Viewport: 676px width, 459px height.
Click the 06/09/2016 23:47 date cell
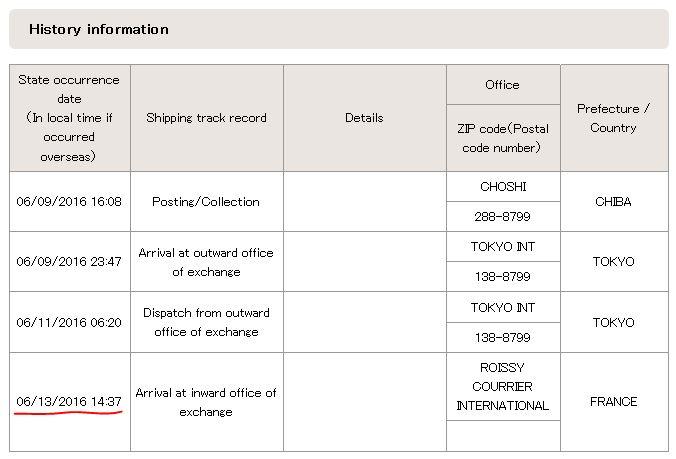[69, 262]
